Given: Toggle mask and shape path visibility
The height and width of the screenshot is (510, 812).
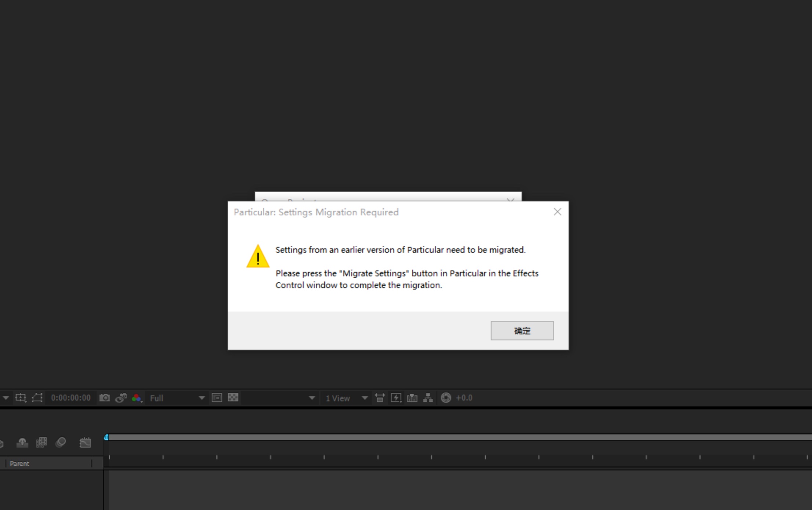Looking at the screenshot, I should click(37, 398).
